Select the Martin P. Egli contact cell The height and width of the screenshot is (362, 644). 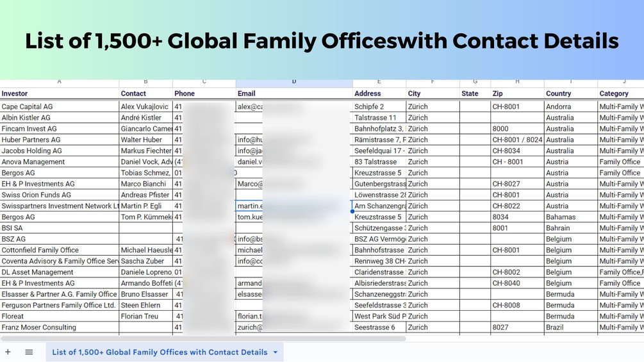146,206
